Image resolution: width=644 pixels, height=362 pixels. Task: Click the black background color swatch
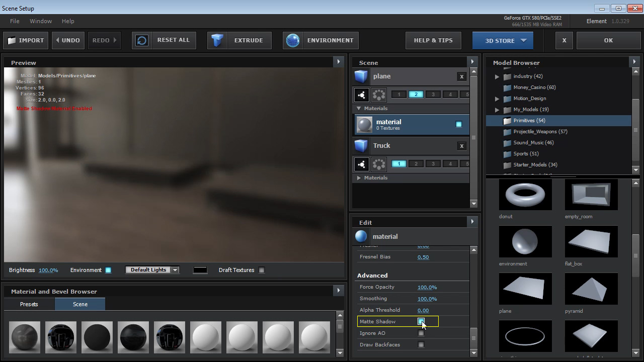[200, 270]
